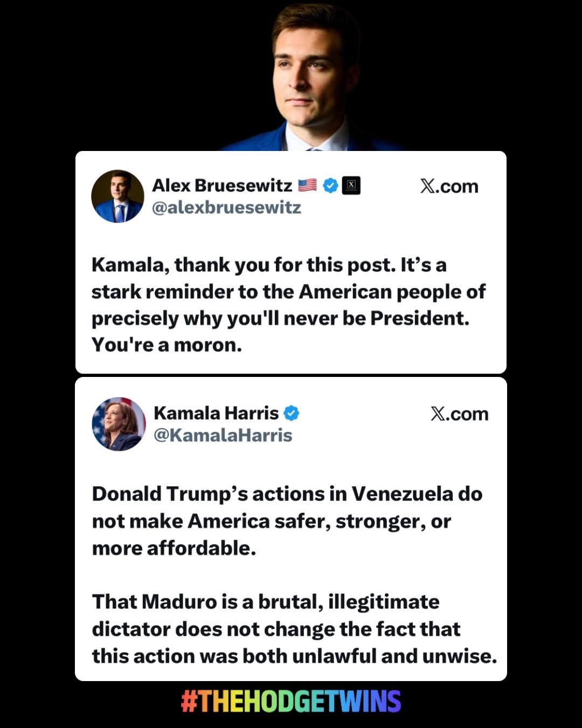
Task: Open the @KamalaHarris handle
Action: [x=223, y=435]
